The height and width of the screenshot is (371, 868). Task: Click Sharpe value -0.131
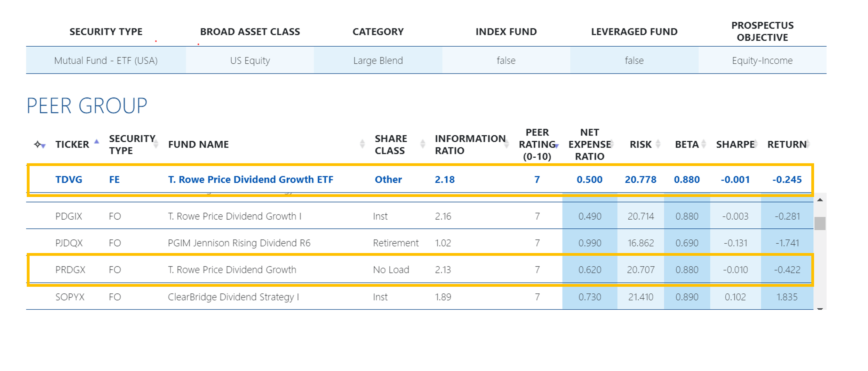(735, 243)
